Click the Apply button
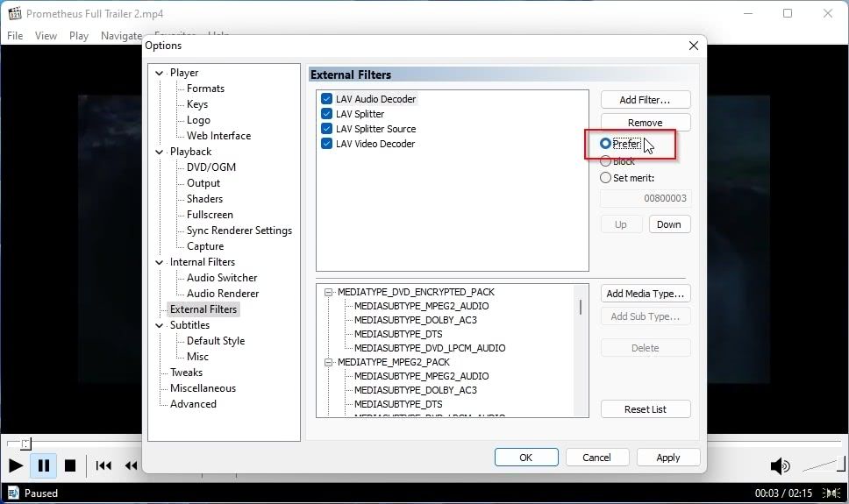 click(x=668, y=458)
